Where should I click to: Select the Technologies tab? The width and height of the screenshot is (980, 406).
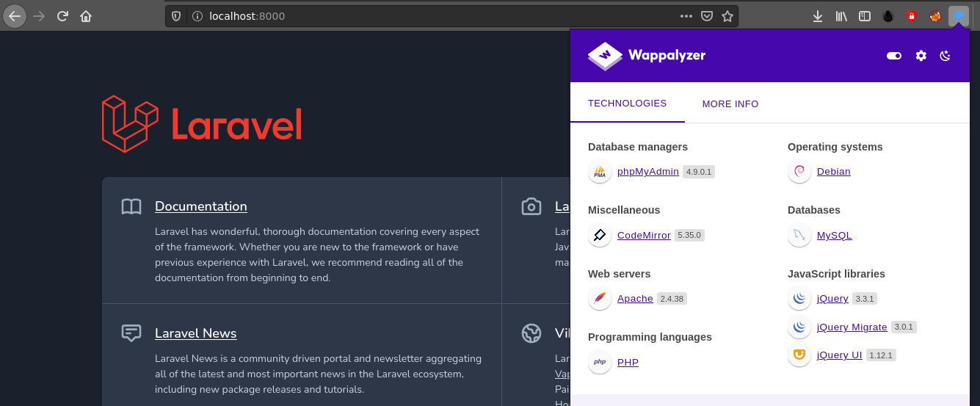click(x=627, y=104)
